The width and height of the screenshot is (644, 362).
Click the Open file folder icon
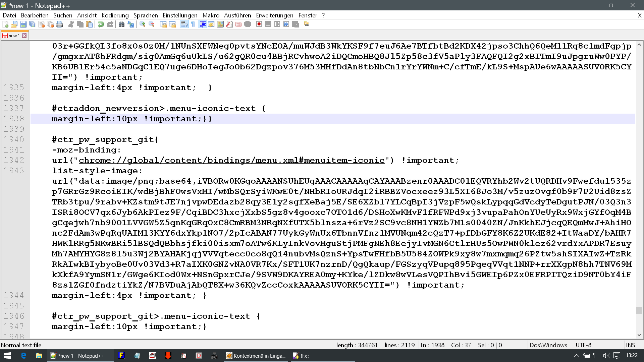[x=14, y=24]
